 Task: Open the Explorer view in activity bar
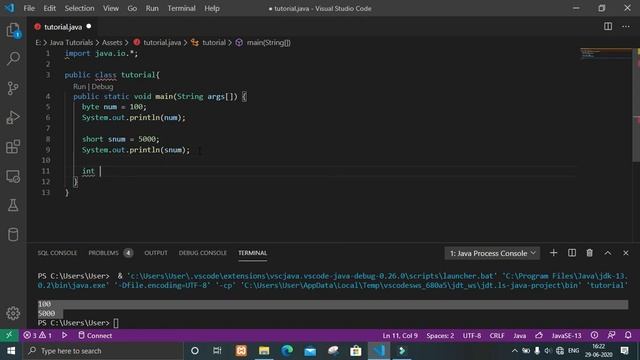[13, 30]
